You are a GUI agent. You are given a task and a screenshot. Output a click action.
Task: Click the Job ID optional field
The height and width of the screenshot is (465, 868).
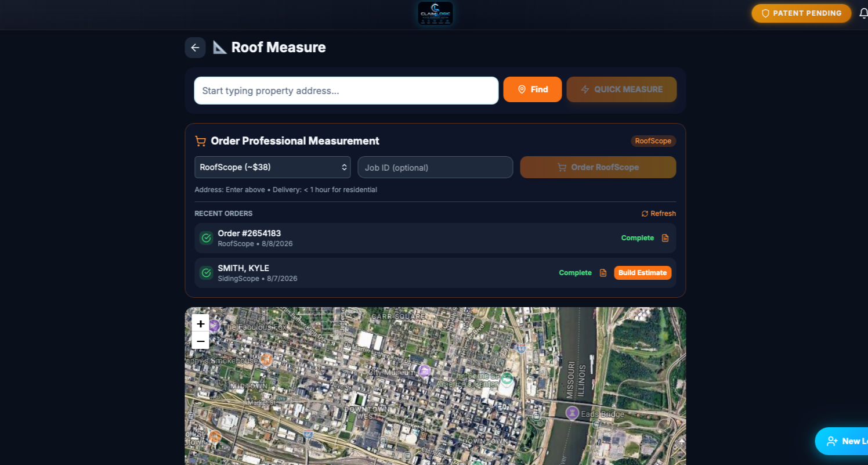pos(435,167)
